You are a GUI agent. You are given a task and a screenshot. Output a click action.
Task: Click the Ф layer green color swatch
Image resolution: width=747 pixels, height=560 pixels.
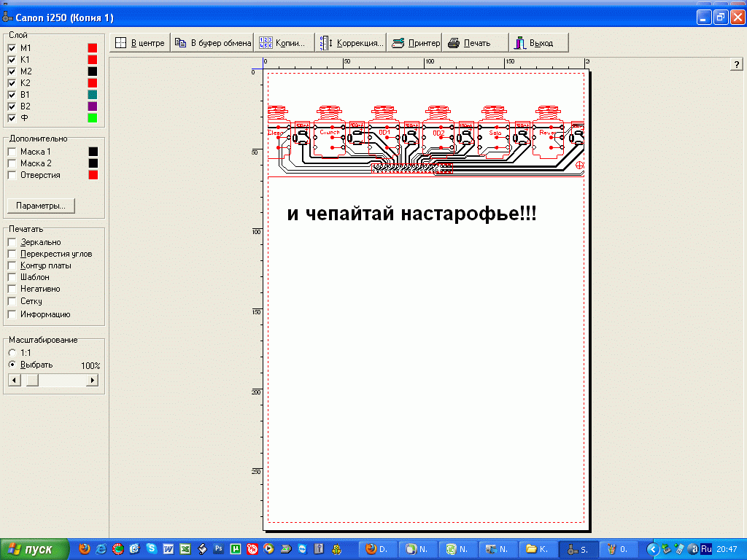(x=93, y=118)
